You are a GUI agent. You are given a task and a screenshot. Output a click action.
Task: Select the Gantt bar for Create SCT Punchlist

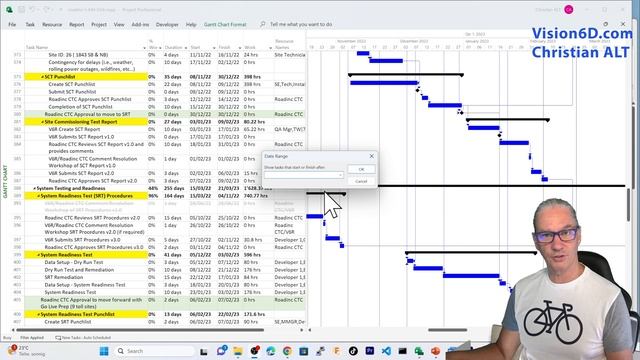click(x=384, y=83)
